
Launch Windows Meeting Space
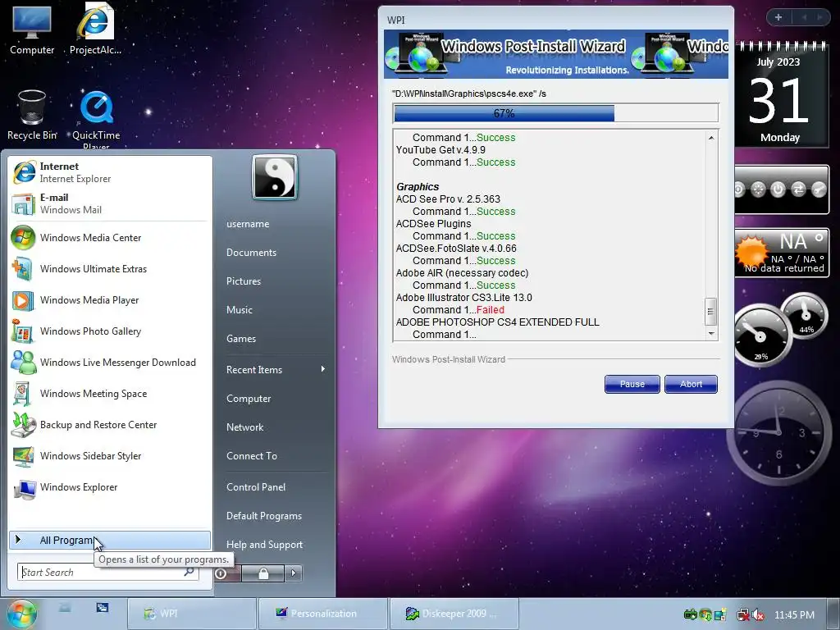[x=110, y=393]
